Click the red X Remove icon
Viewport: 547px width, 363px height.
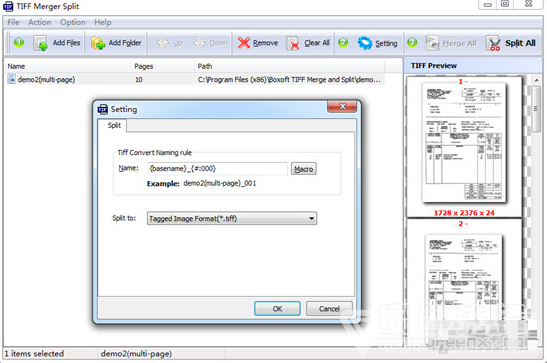click(x=244, y=43)
